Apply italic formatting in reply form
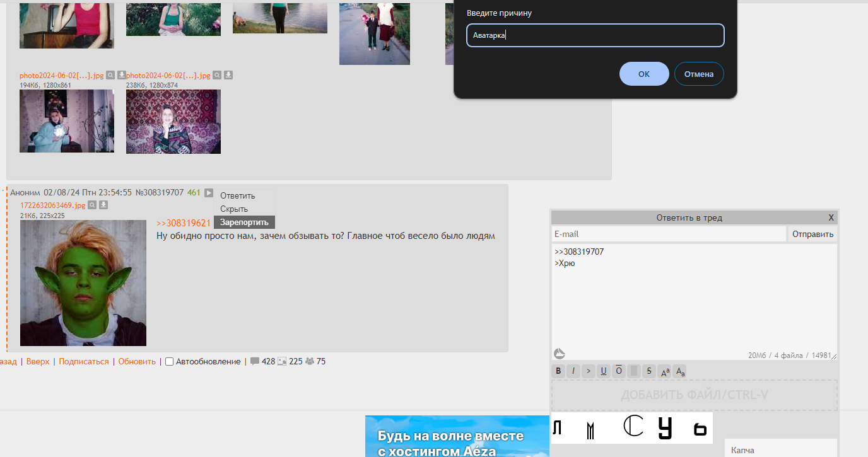Screen dimensions: 868x457 tap(573, 371)
